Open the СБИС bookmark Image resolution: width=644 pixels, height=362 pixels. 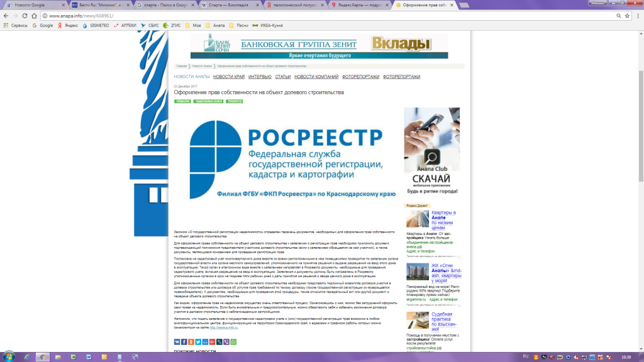pyautogui.click(x=150, y=25)
